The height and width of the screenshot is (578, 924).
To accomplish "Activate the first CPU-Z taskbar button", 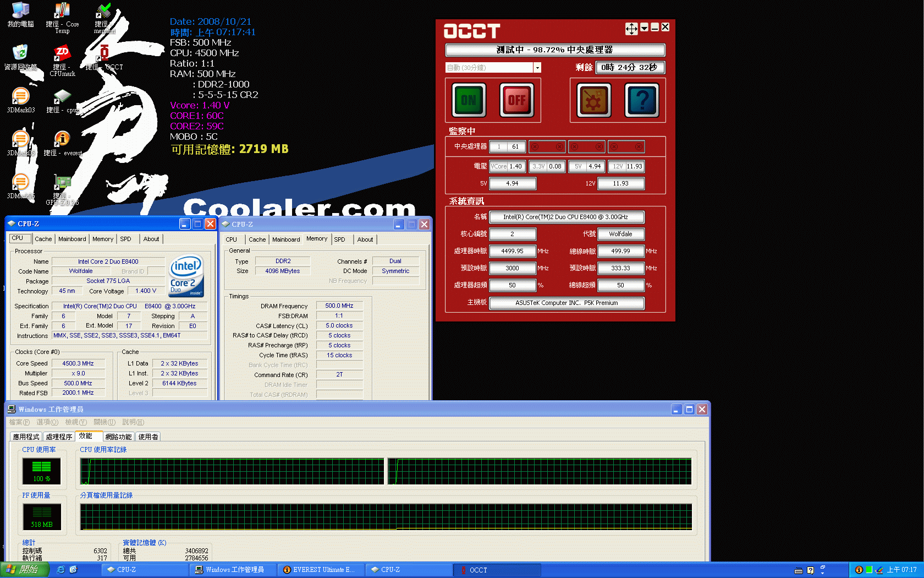I will 145,570.
